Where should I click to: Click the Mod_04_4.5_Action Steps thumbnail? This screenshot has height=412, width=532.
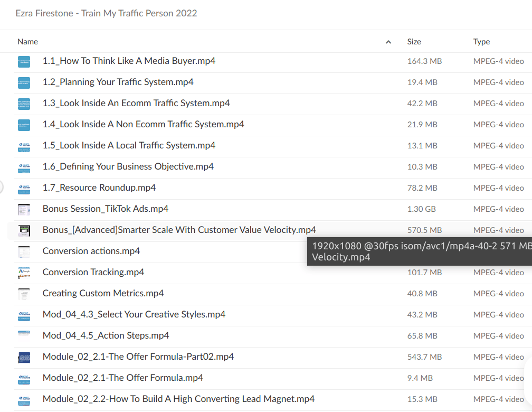[24, 335]
